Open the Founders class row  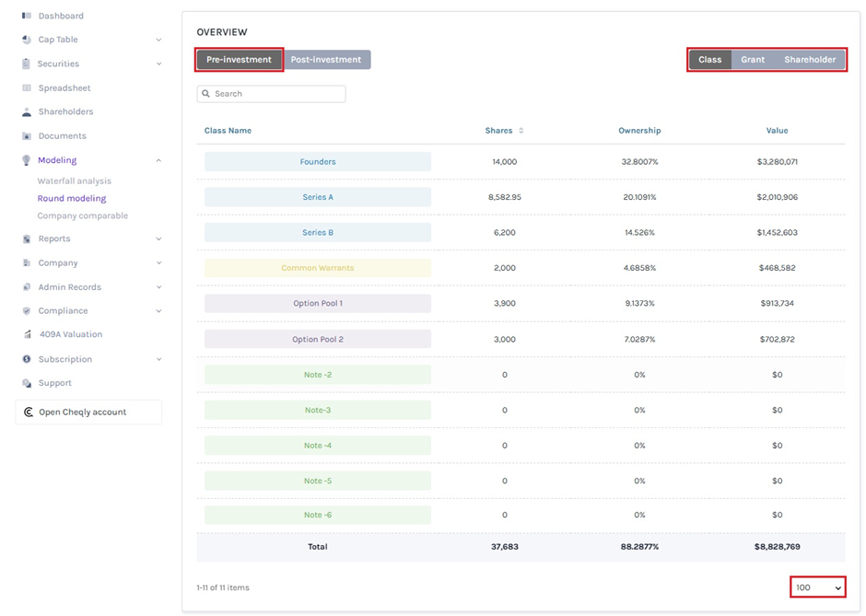click(x=318, y=162)
